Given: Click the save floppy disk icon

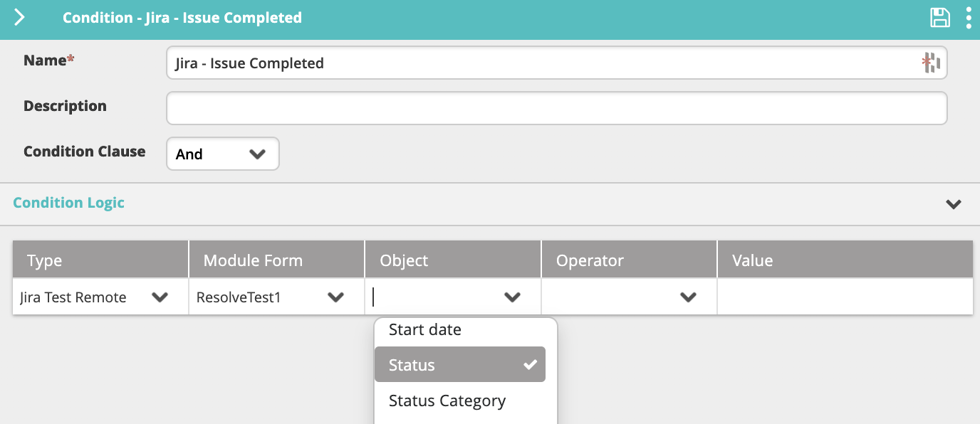Looking at the screenshot, I should (940, 18).
